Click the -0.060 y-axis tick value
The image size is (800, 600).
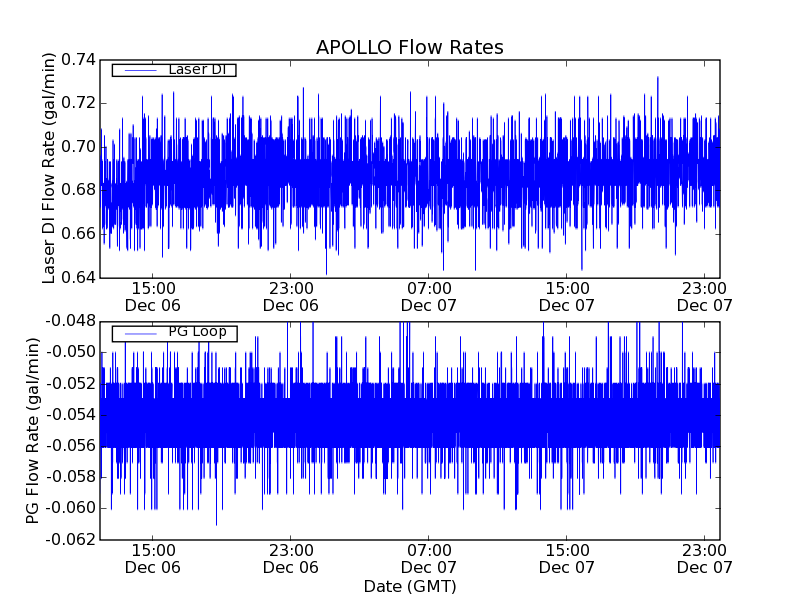pyautogui.click(x=71, y=508)
